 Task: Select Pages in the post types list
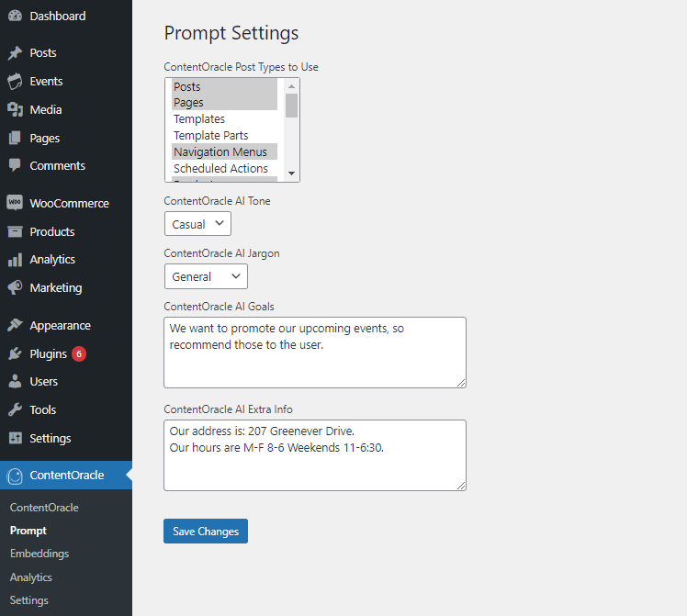click(x=224, y=103)
